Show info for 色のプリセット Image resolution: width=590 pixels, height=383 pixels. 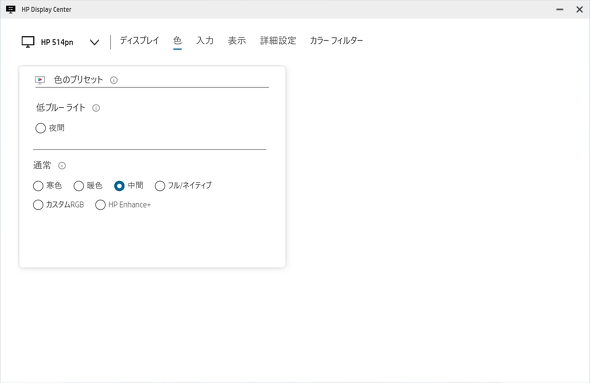[x=114, y=80]
